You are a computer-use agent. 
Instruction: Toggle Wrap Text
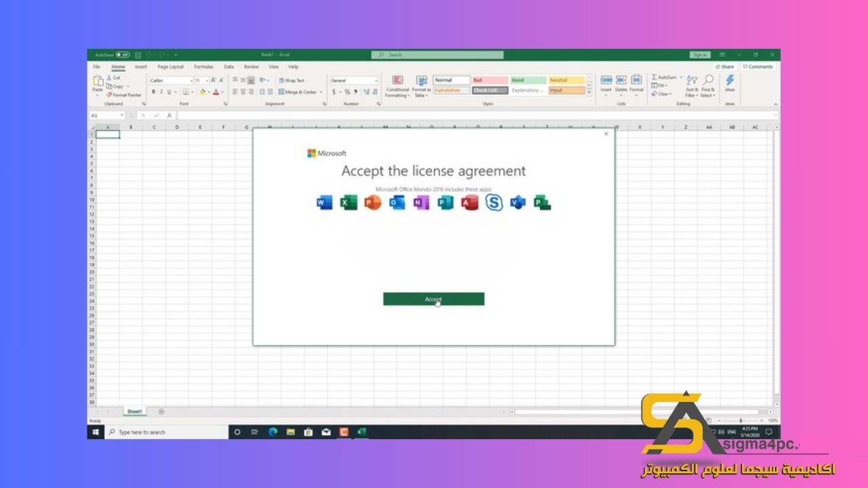291,81
